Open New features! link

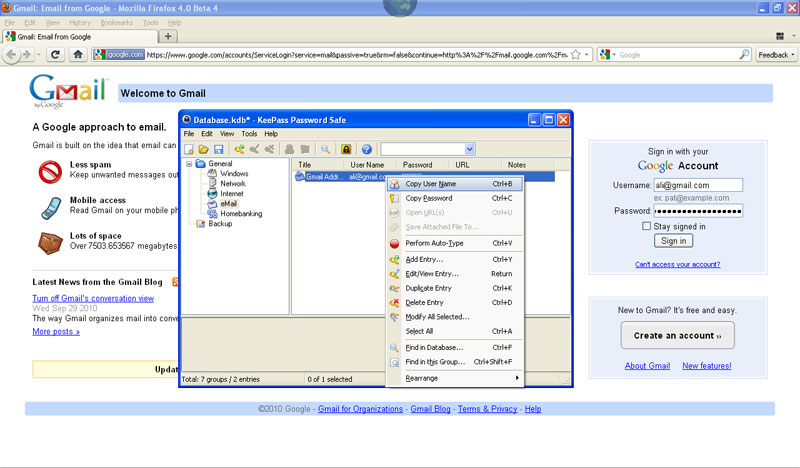tap(707, 366)
